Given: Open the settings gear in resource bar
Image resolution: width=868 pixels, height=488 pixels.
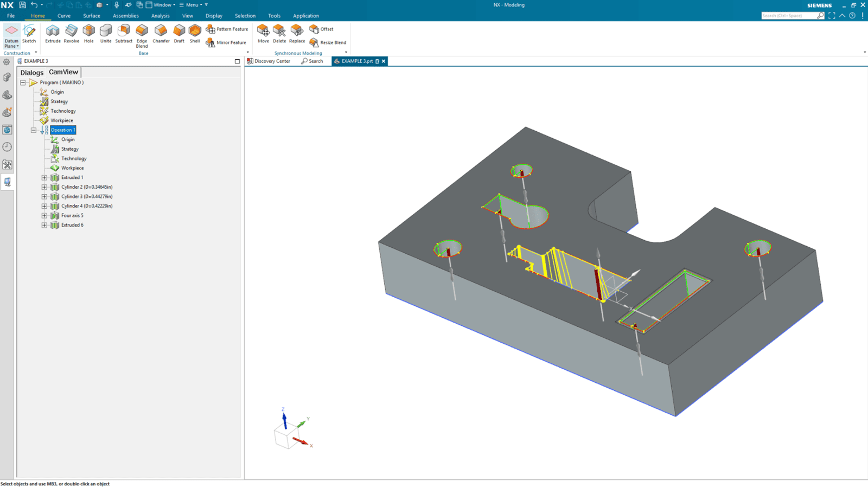Looking at the screenshot, I should (7, 62).
